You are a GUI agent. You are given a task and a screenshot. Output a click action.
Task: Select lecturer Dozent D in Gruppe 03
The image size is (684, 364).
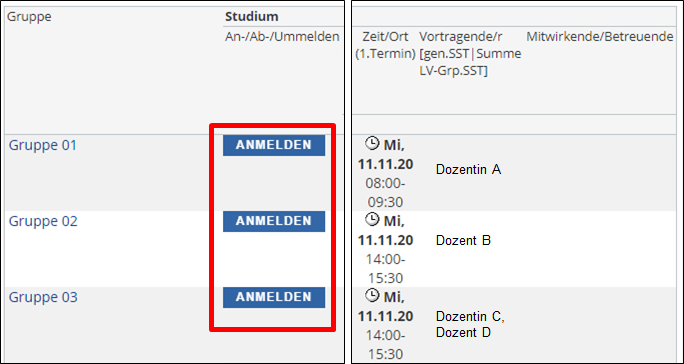(x=463, y=332)
